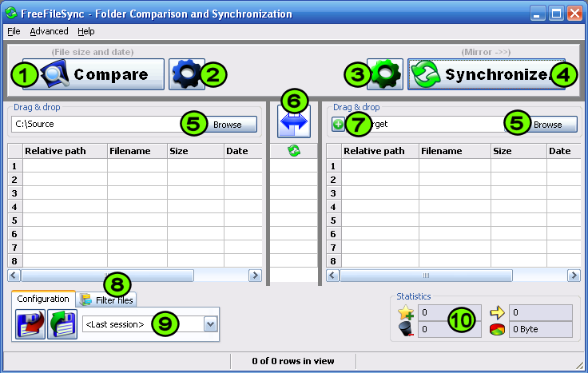
Task: Open the Help menu
Action: click(85, 31)
